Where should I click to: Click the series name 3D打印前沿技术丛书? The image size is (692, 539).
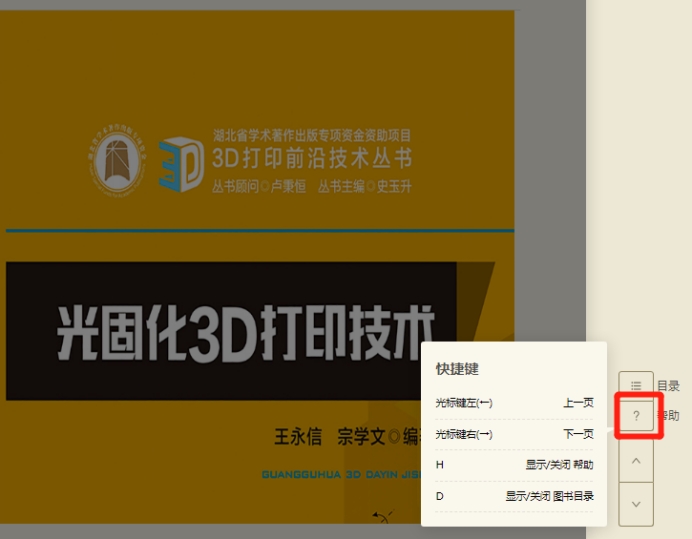click(311, 160)
